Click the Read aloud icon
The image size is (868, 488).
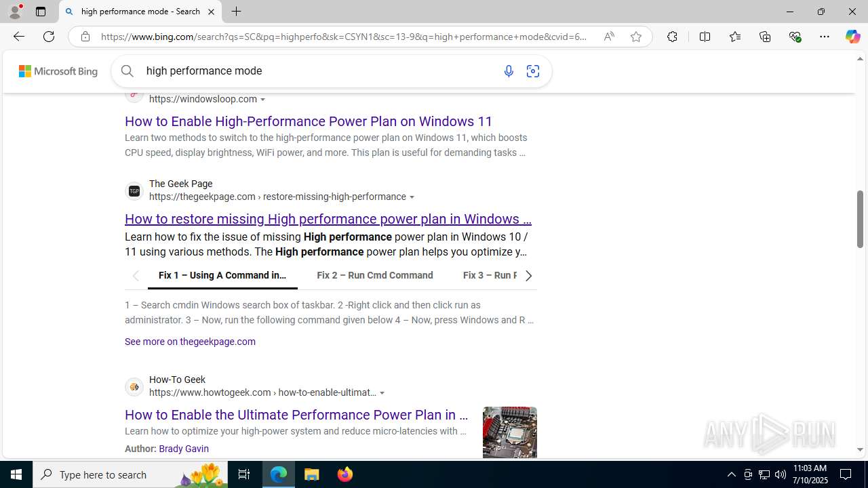click(609, 37)
